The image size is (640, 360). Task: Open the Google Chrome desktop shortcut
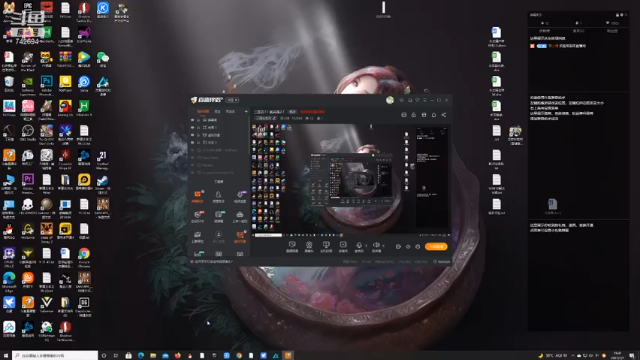(84, 254)
